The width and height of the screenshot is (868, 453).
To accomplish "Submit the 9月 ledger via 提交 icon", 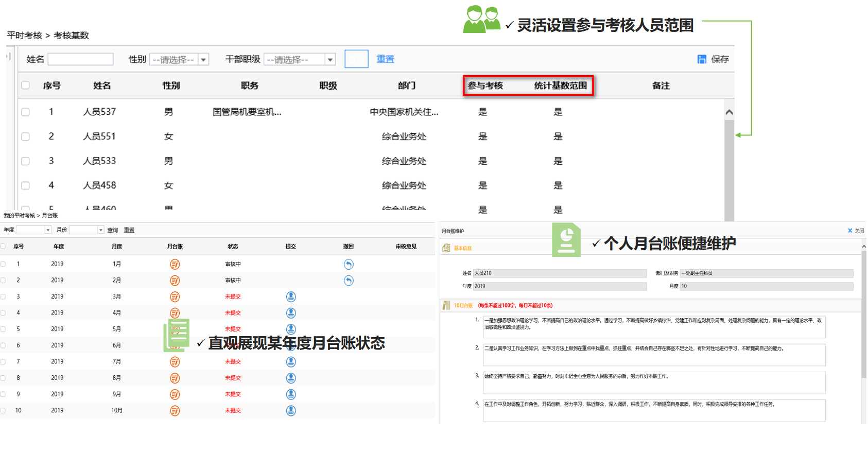I will tap(291, 394).
